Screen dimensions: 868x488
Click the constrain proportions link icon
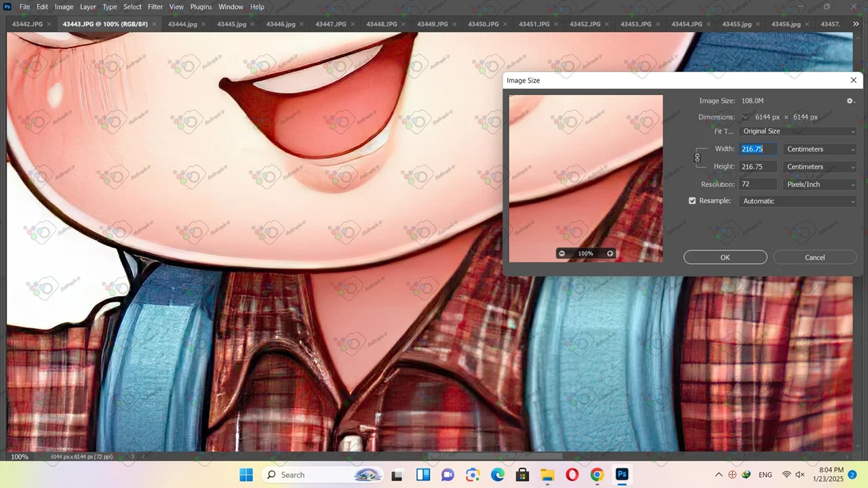point(697,158)
